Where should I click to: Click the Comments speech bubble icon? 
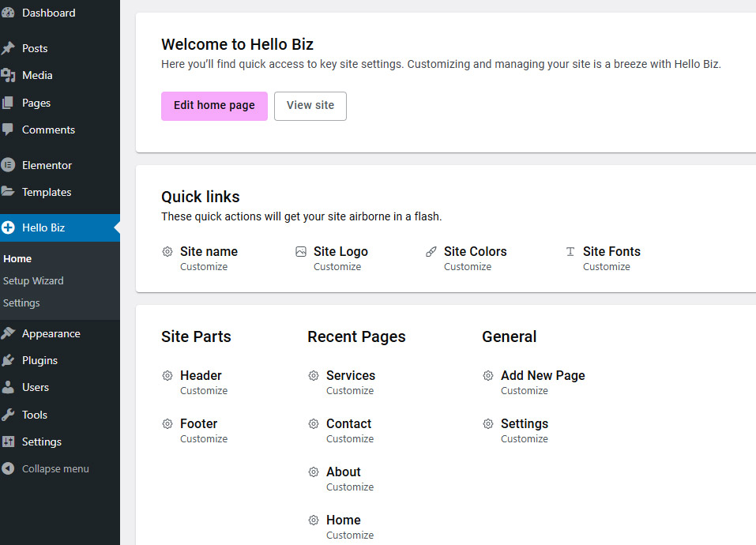(x=8, y=130)
